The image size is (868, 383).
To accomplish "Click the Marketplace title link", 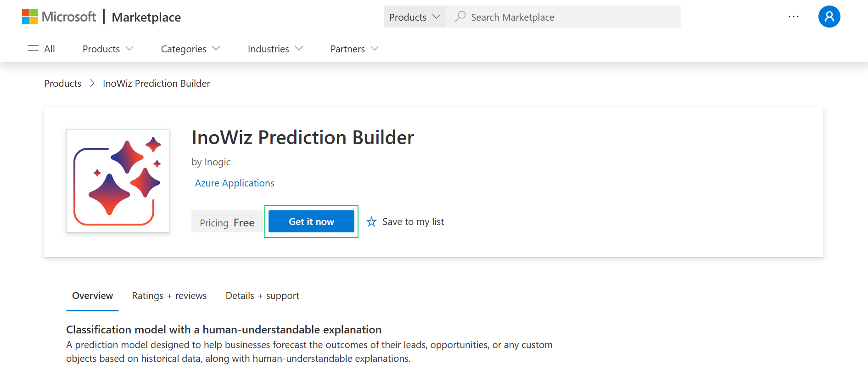I will point(146,17).
